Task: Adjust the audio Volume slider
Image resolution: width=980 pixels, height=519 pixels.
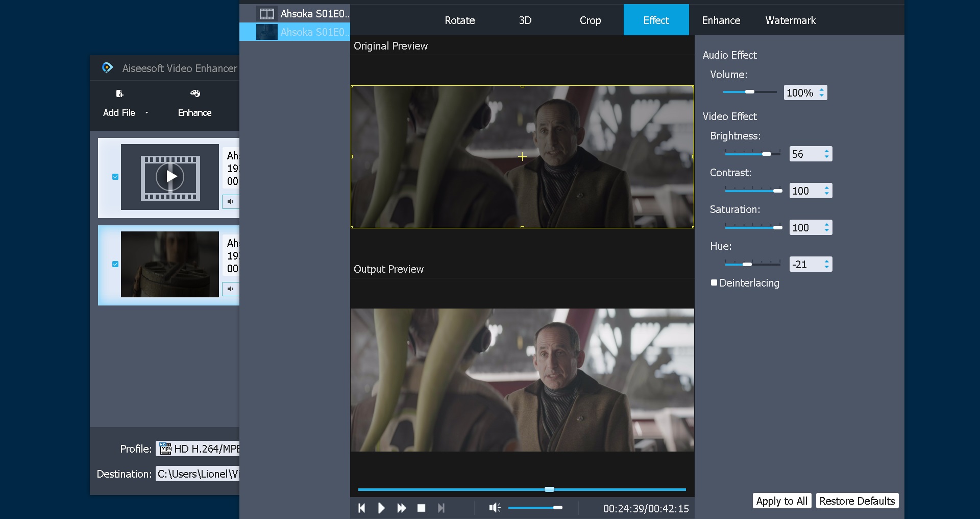Action: click(750, 92)
